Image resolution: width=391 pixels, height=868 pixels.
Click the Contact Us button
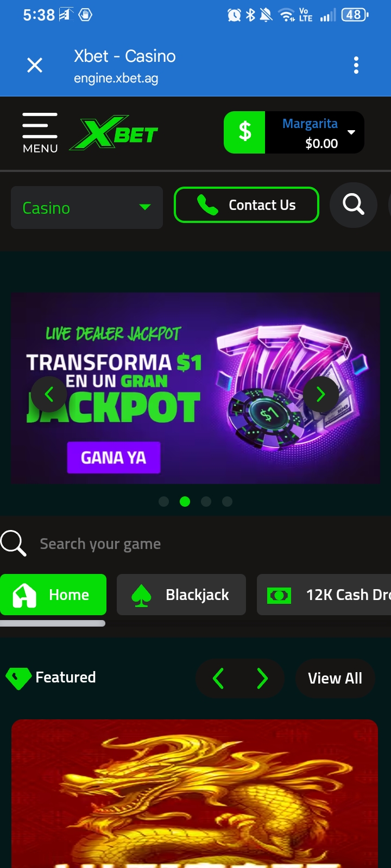pos(247,205)
